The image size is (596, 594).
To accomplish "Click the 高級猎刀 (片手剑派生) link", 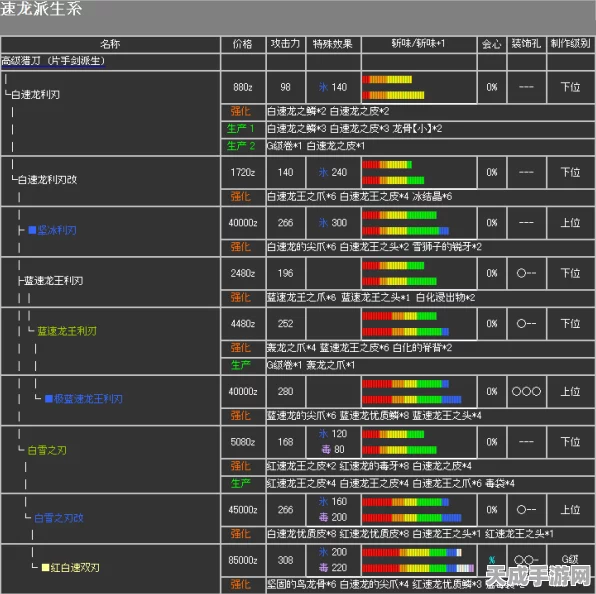I will (x=53, y=61).
